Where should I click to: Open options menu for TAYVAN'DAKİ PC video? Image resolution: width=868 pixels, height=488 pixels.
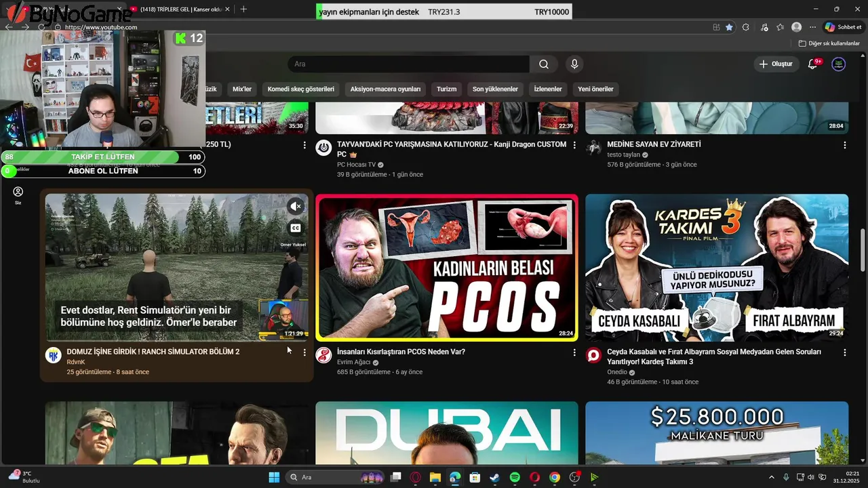click(574, 145)
